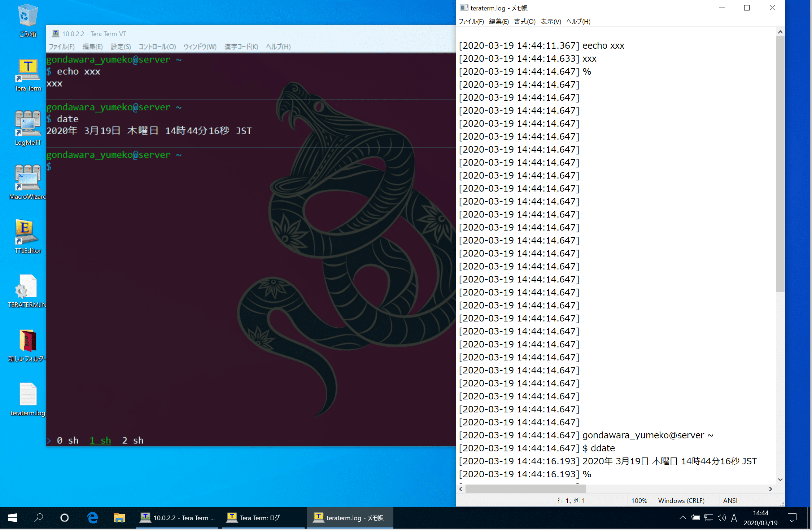Click Notepad vertical scrollbar down arrow
812x530 pixels.
[780, 479]
